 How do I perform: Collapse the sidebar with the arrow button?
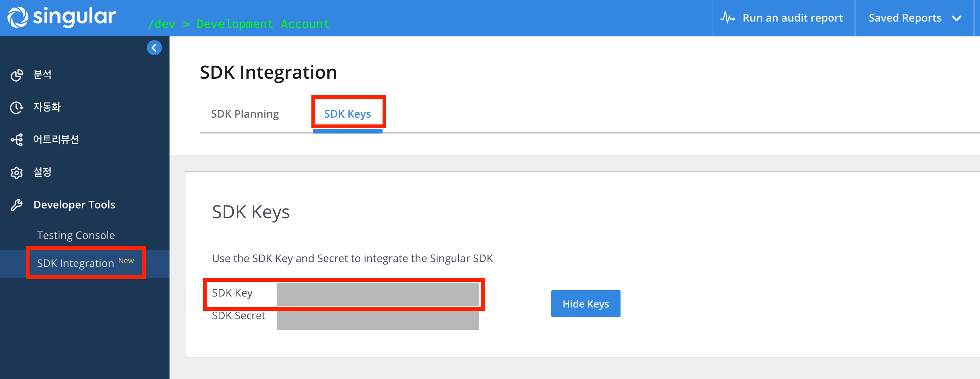(154, 48)
